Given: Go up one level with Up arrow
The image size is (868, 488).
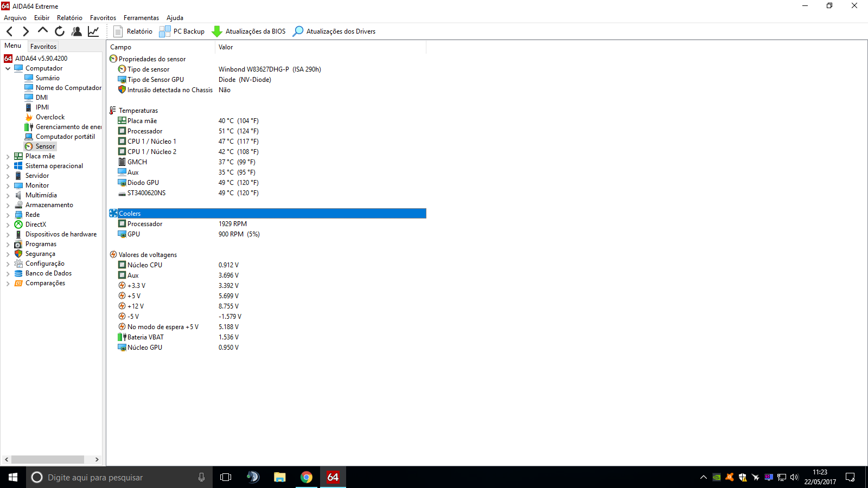Looking at the screenshot, I should coord(42,31).
